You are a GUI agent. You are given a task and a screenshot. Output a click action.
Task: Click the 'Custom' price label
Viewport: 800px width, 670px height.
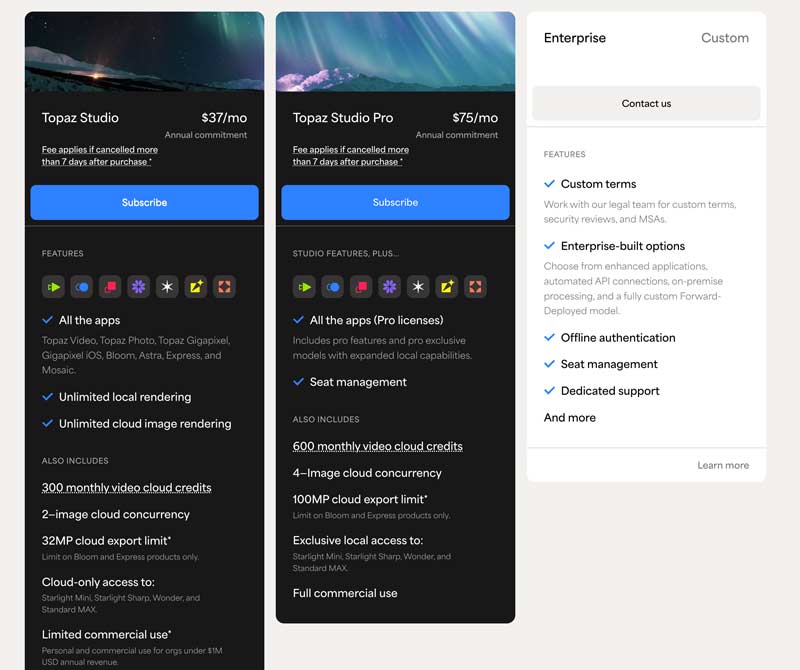pyautogui.click(x=725, y=38)
